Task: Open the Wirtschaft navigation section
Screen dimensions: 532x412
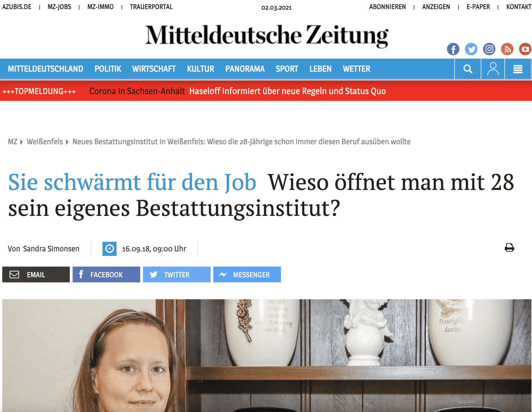Action: [154, 69]
